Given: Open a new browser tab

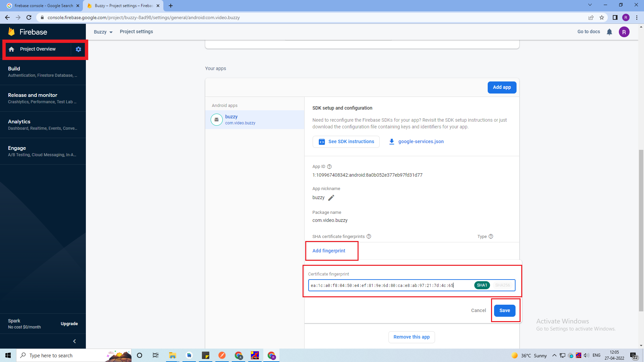Looking at the screenshot, I should click(171, 6).
